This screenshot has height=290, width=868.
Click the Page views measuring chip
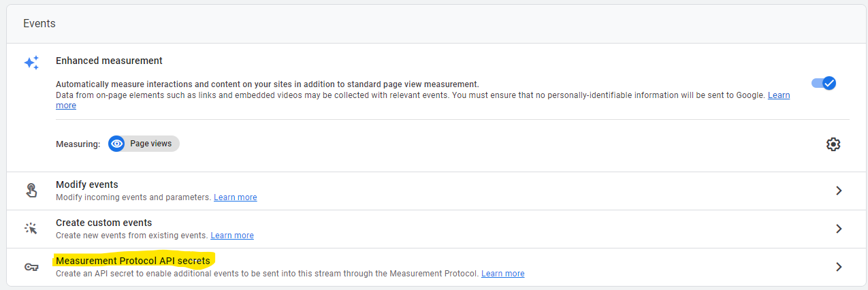[144, 144]
